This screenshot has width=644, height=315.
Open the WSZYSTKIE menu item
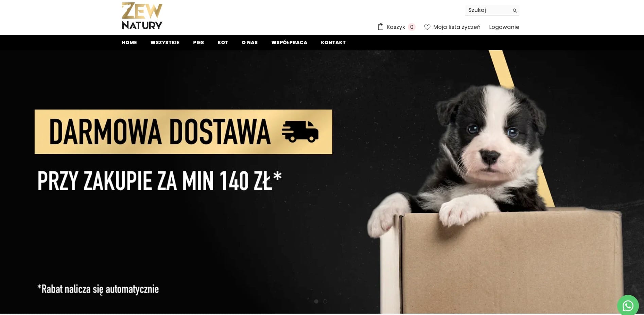[x=165, y=42]
